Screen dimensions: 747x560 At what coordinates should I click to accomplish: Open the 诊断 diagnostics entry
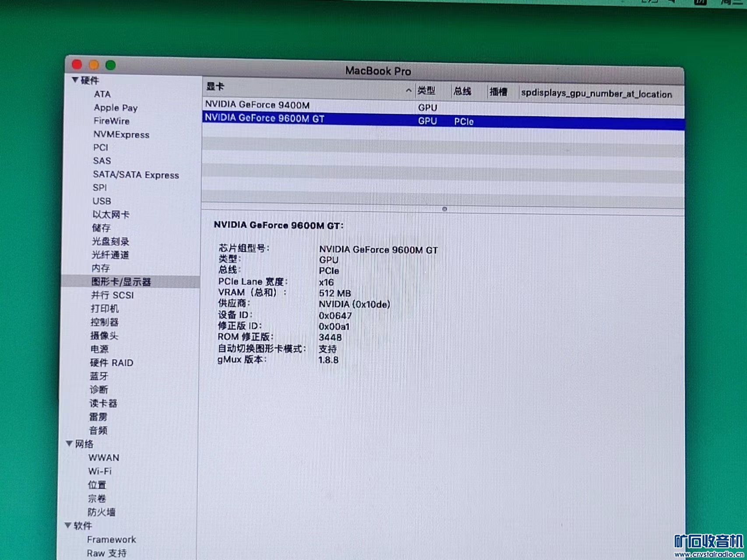tap(99, 389)
